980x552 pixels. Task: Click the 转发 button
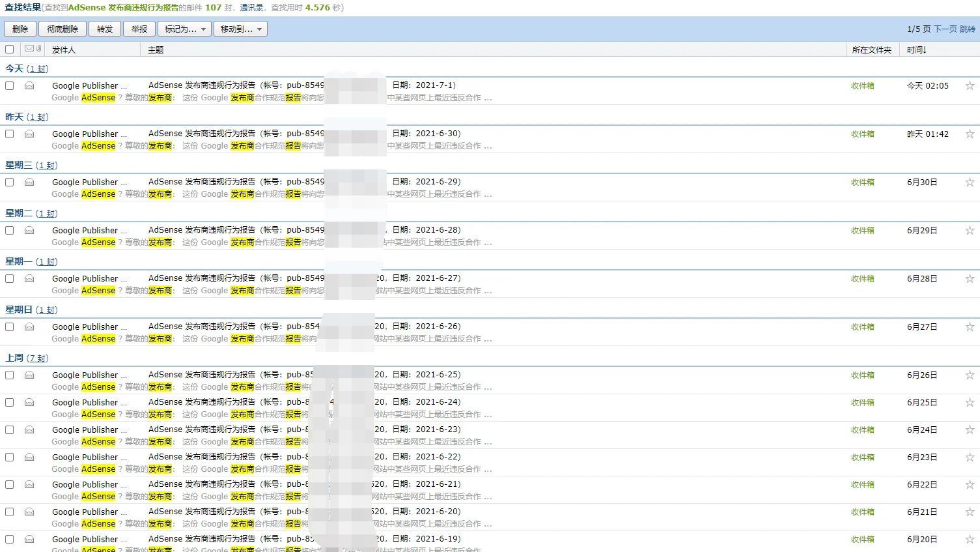[x=105, y=29]
